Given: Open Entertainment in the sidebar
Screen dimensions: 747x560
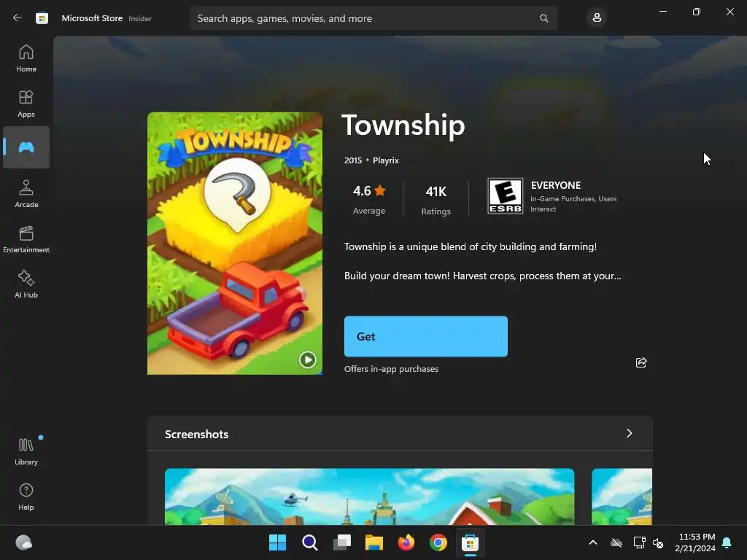Looking at the screenshot, I should 26,239.
